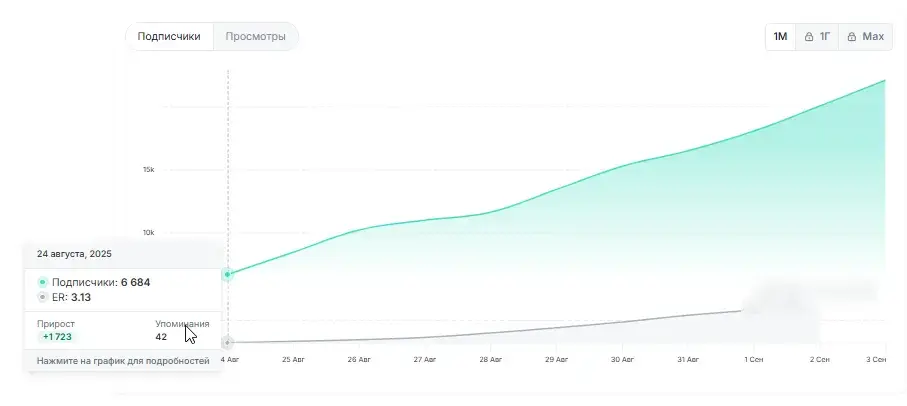907x406 pixels.
Task: Select the 1М period button
Action: pyautogui.click(x=780, y=36)
